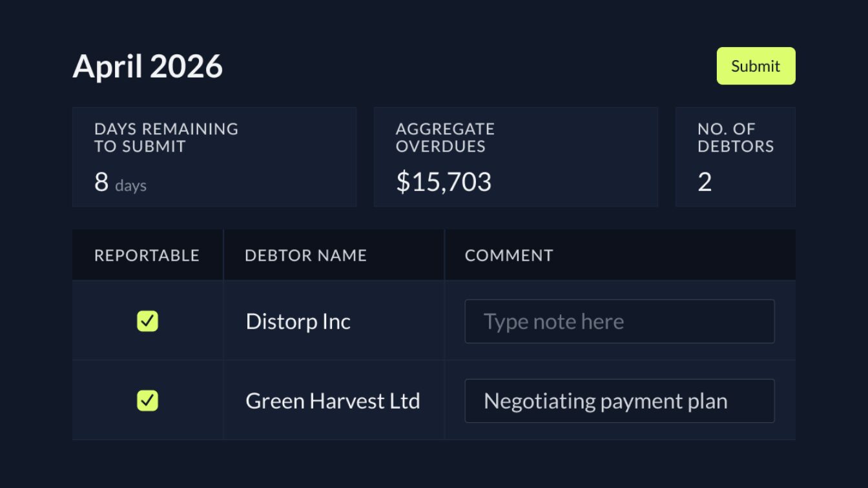The width and height of the screenshot is (868, 488).
Task: Click the debtor count showing 2
Action: (x=704, y=183)
